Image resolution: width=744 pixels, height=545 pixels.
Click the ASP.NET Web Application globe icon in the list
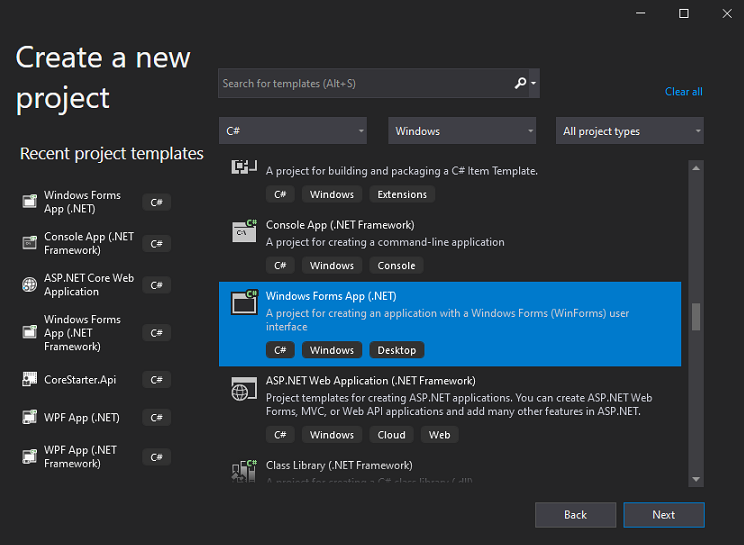pyautogui.click(x=244, y=388)
